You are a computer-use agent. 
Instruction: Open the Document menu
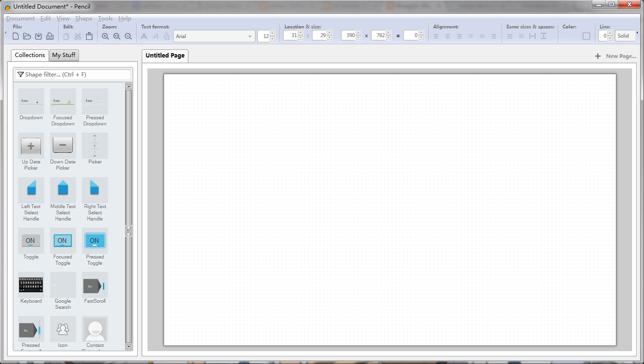pos(20,18)
